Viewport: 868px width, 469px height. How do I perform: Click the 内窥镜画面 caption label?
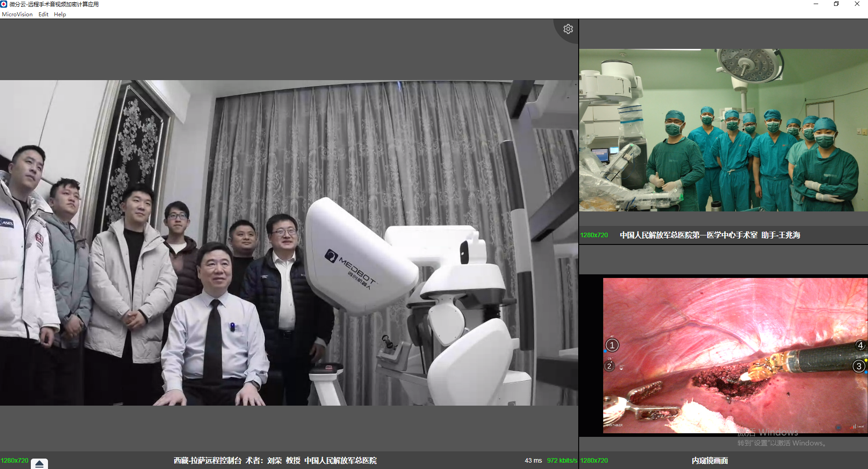coord(710,460)
